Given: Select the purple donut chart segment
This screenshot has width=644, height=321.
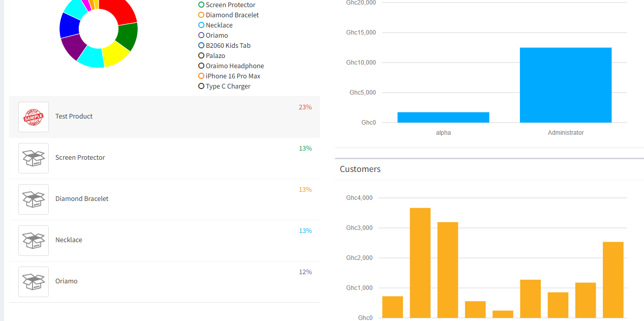Looking at the screenshot, I should pyautogui.click(x=74, y=47).
